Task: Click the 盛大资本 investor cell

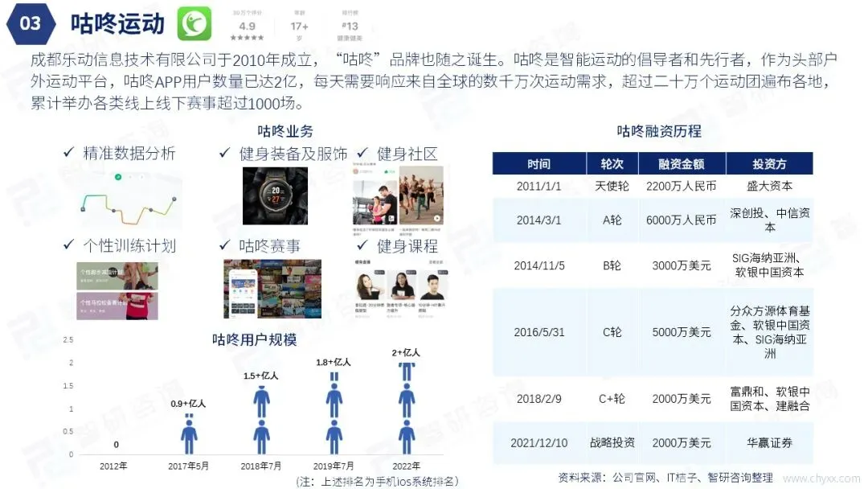Action: (x=769, y=186)
